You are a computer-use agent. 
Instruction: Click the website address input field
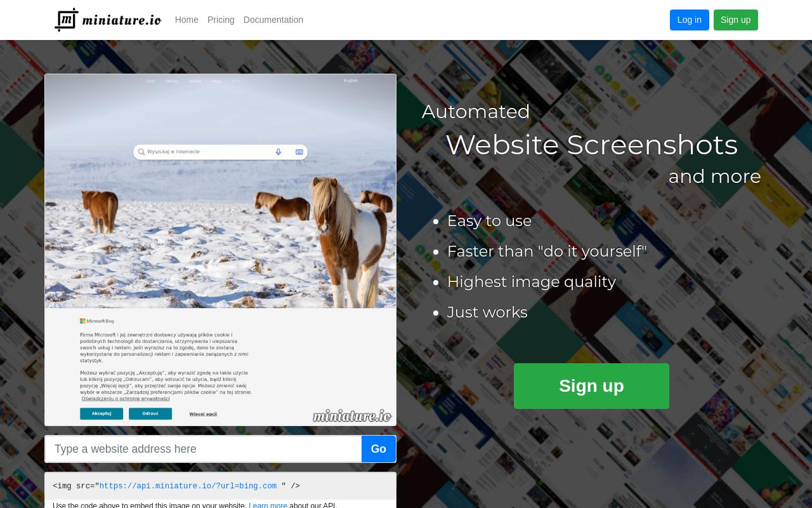(203, 449)
